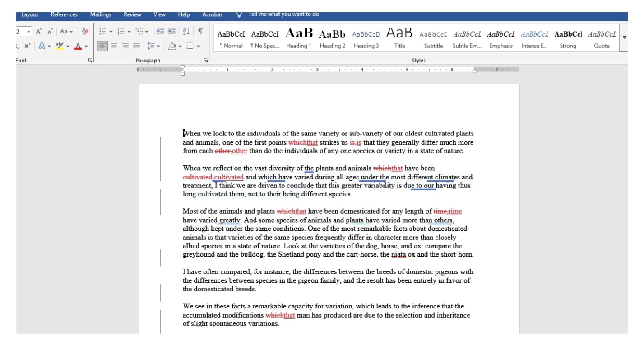Open the Acrobat tab

(x=212, y=14)
